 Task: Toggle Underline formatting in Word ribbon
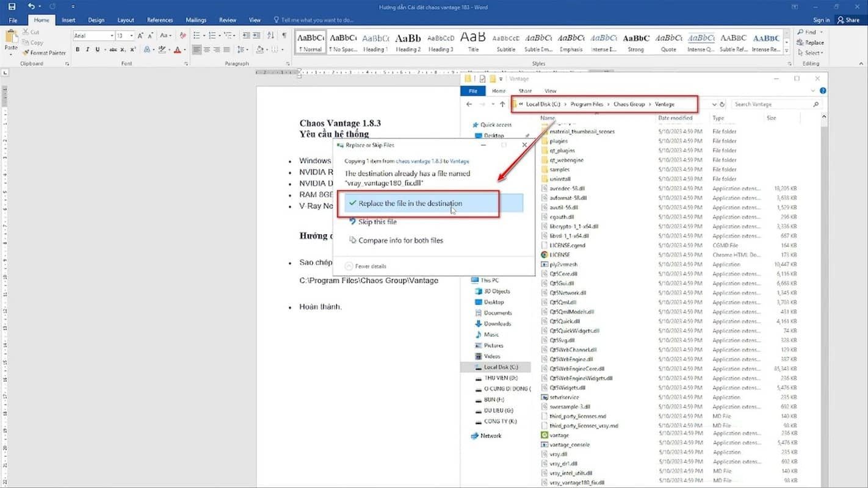[x=98, y=49]
